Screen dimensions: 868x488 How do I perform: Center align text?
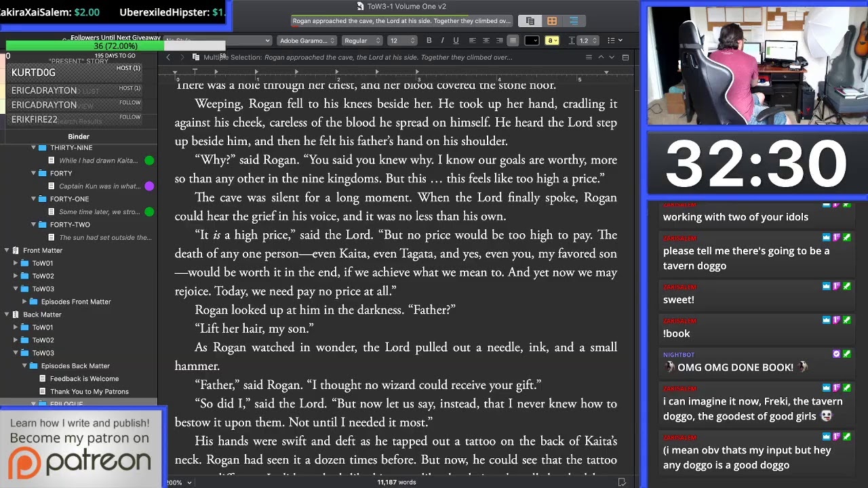[486, 41]
